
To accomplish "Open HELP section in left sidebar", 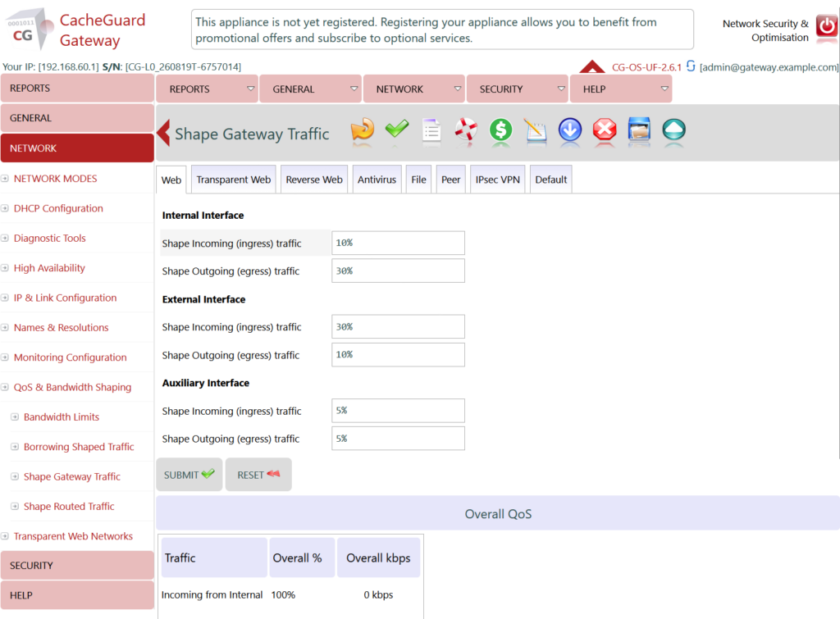I will coord(77,595).
